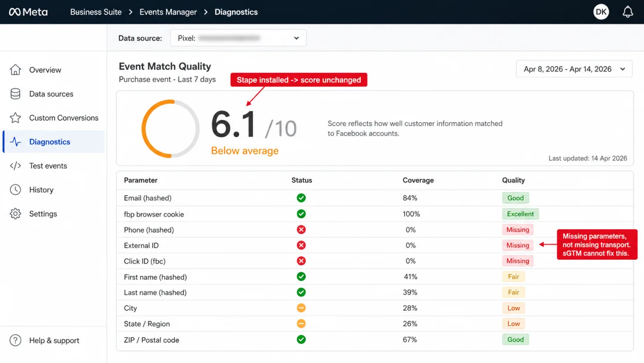644x363 pixels.
Task: Click the Diagnostics breadcrumb
Action: (236, 12)
